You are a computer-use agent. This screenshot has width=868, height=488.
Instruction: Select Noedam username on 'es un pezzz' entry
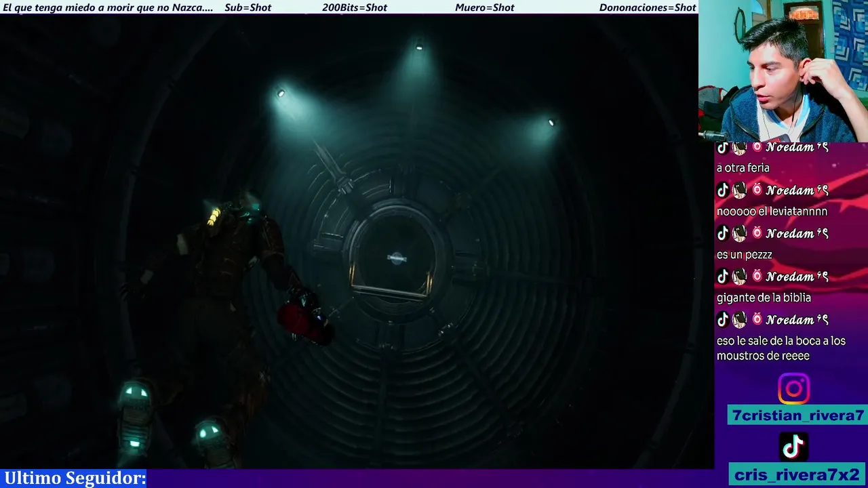[x=797, y=234]
